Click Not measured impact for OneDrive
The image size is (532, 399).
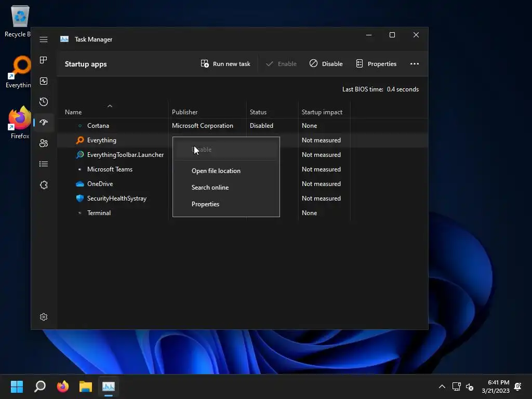coord(321,184)
